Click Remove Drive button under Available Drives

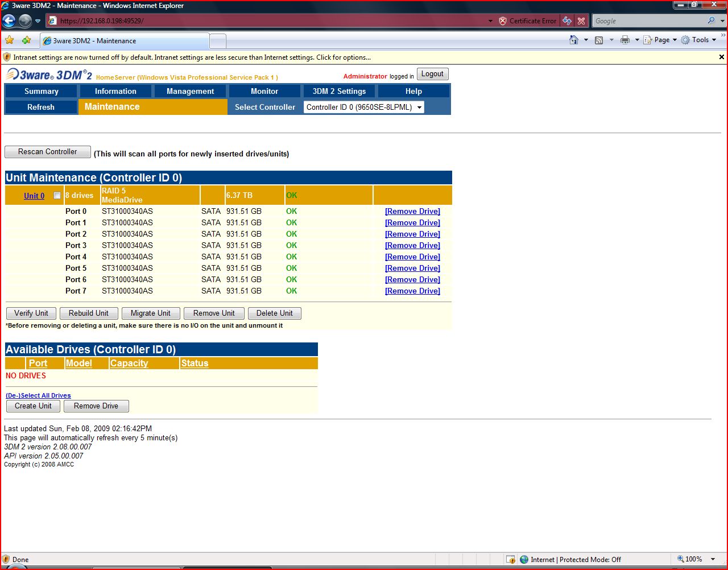[96, 406]
